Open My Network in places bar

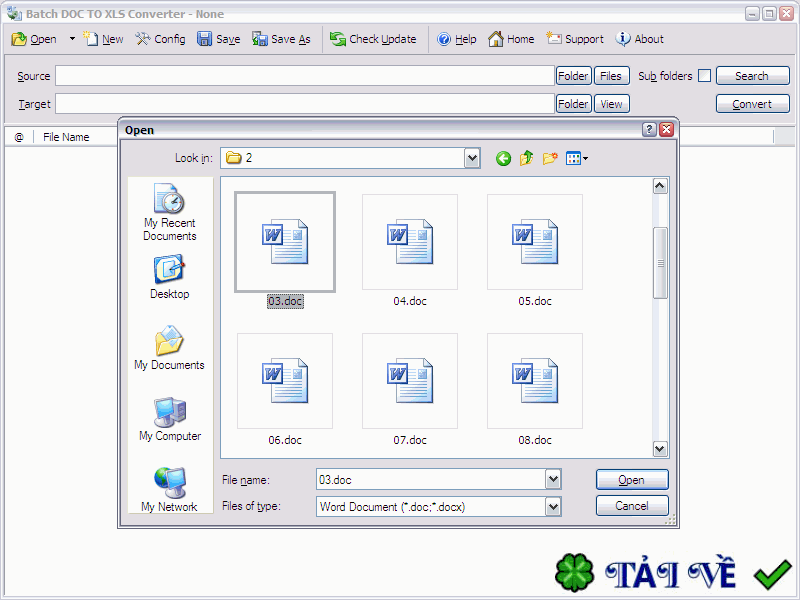[169, 490]
